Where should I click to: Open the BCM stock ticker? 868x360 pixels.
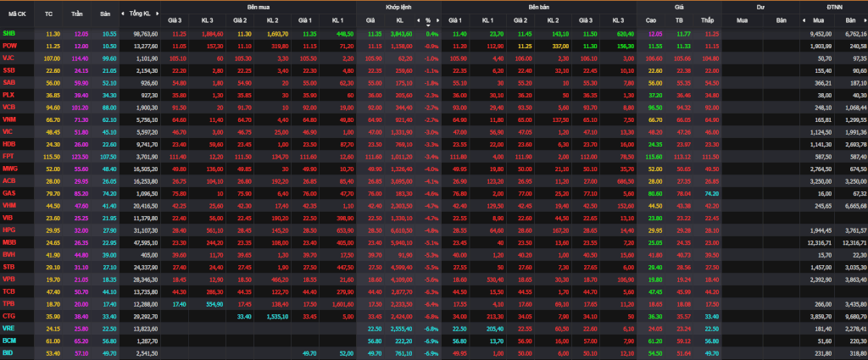pos(8,340)
